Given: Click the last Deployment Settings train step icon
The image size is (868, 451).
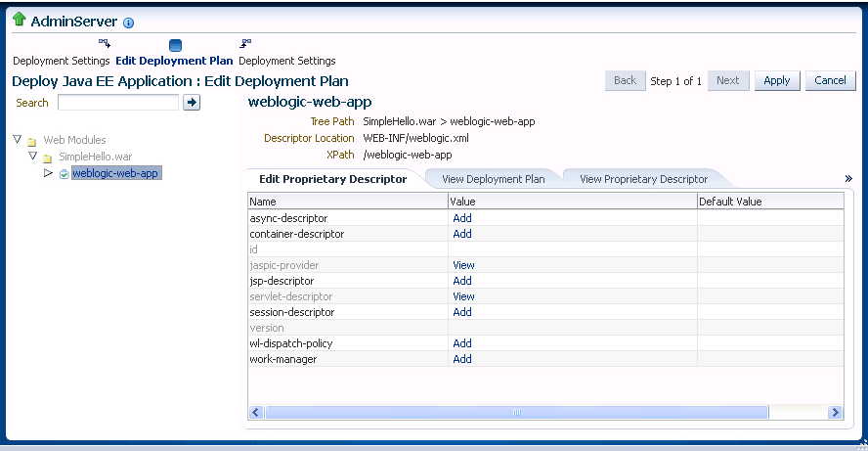Looking at the screenshot, I should pyautogui.click(x=245, y=43).
